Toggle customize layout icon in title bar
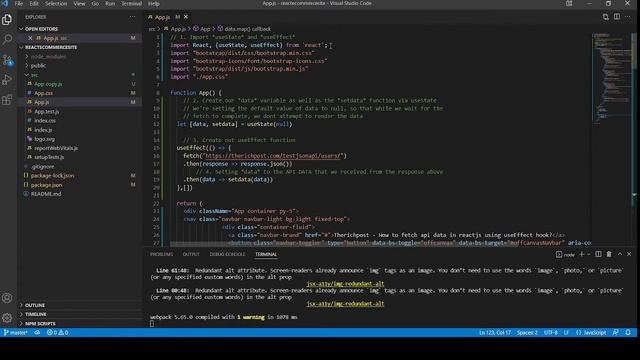Image resolution: width=640 pixels, height=360 pixels. click(569, 3)
